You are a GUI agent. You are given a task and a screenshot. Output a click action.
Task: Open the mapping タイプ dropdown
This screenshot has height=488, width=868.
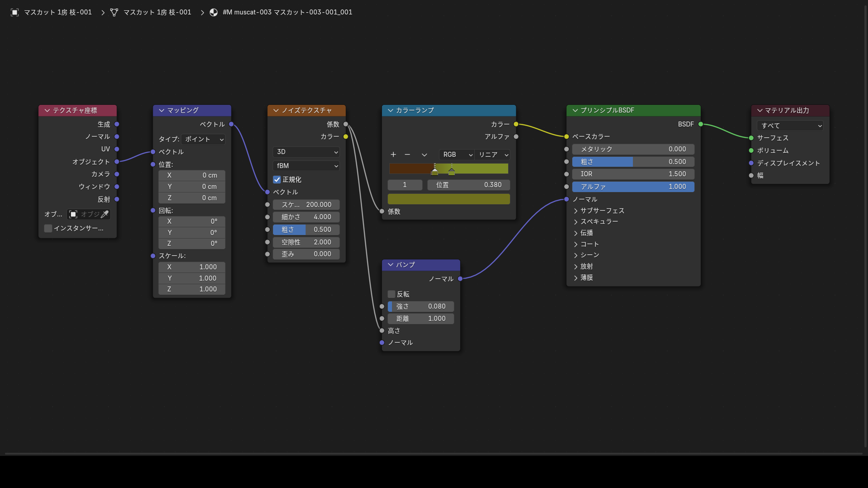pyautogui.click(x=203, y=140)
